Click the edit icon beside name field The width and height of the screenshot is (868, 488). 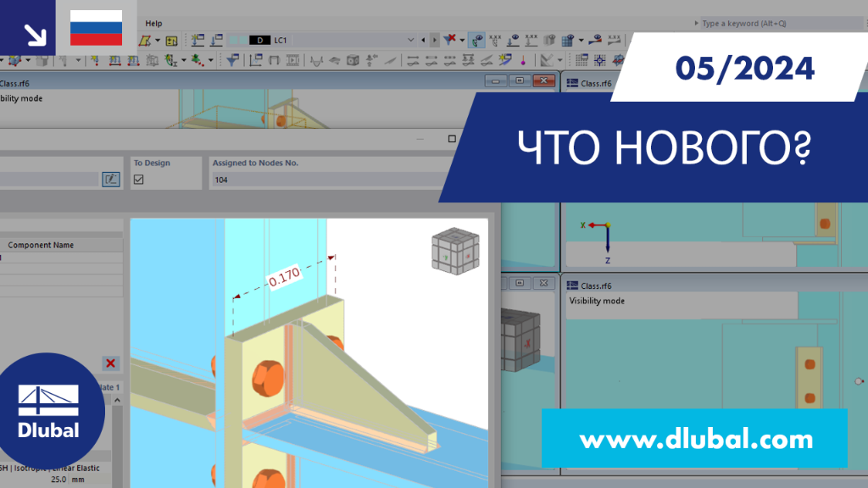click(x=111, y=180)
